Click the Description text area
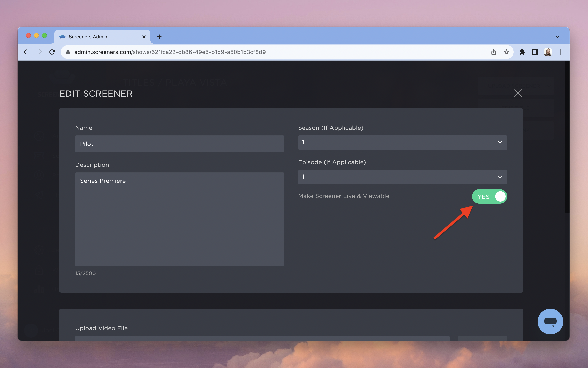Viewport: 588px width, 368px height. pos(180,219)
